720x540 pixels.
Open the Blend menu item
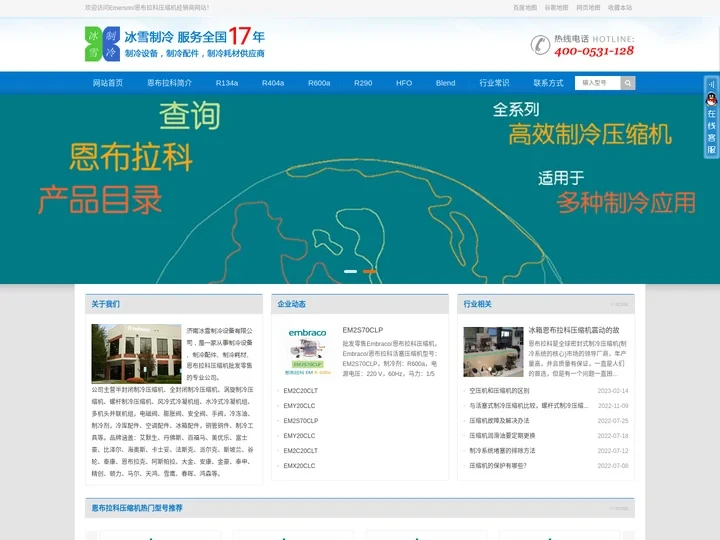pyautogui.click(x=445, y=83)
